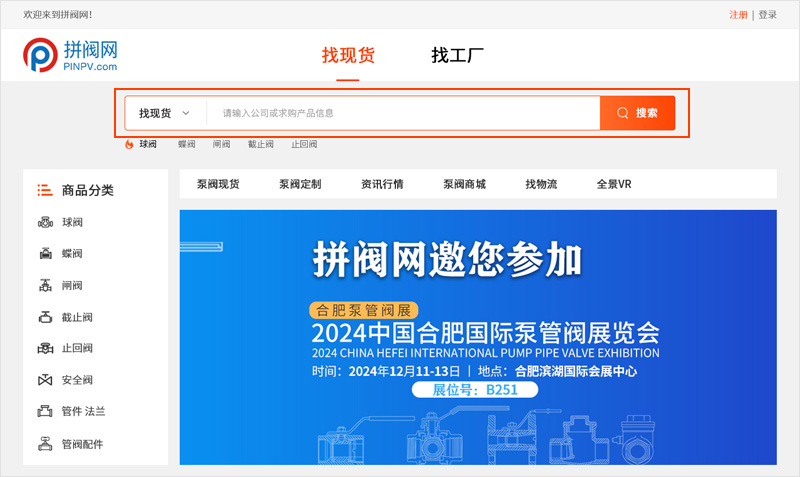Focus the company or product search field
The width and height of the screenshot is (800, 477).
[x=404, y=113]
